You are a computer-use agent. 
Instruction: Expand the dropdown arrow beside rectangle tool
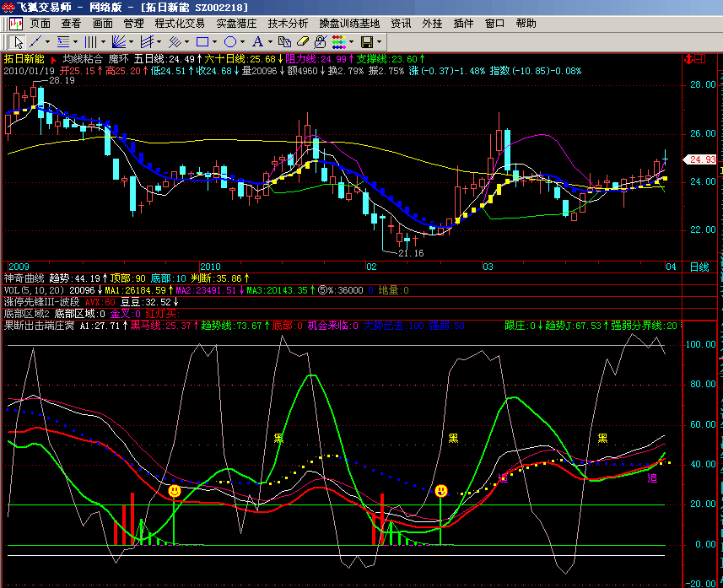215,42
